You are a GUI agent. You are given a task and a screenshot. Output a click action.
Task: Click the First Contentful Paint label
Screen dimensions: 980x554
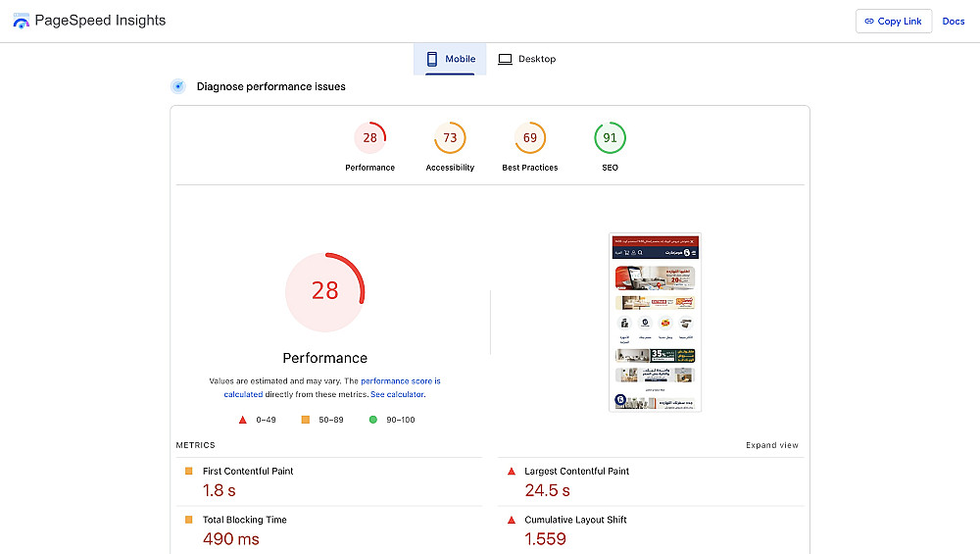point(248,471)
